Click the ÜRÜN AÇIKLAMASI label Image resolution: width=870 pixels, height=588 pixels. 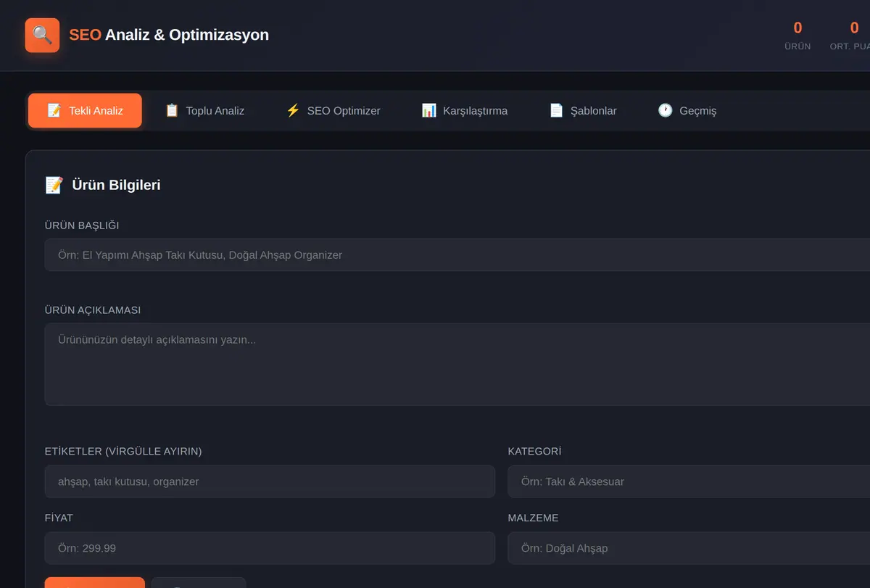pos(93,310)
